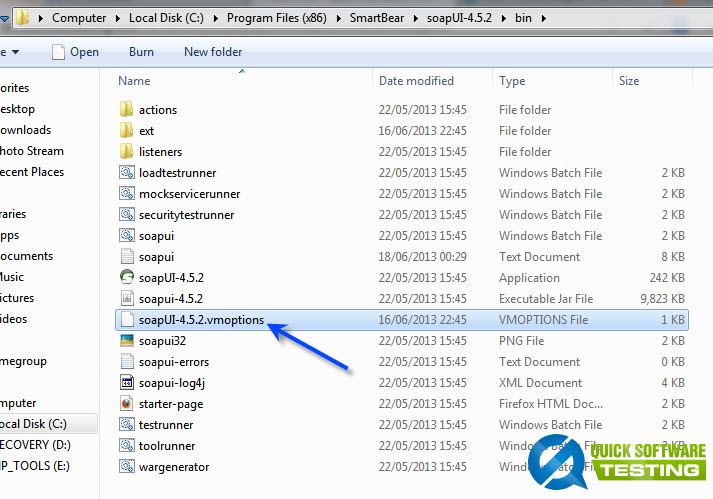The width and height of the screenshot is (713, 499).
Task: Click the soapui-4.5.2 executable jar icon
Action: coord(126,299)
